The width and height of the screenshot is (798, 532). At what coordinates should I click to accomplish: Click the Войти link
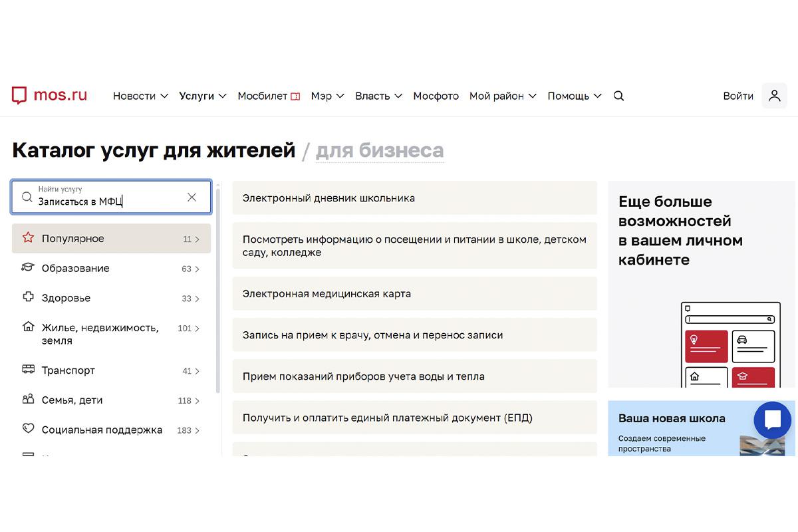coord(737,96)
